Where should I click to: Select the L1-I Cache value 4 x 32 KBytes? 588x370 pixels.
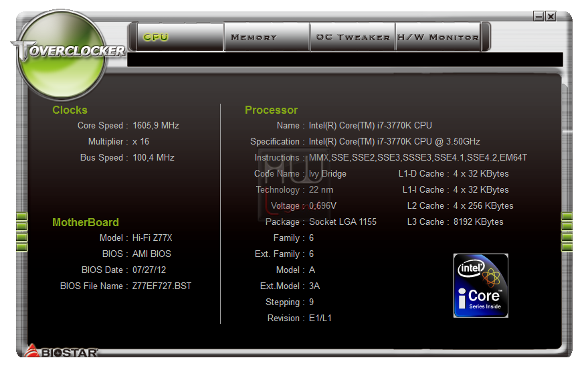[481, 190]
